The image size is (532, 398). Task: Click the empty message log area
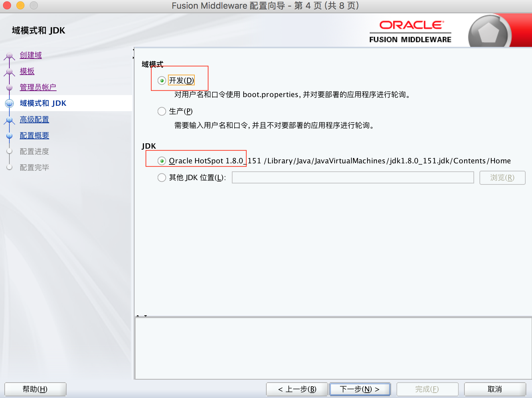pyautogui.click(x=333, y=348)
